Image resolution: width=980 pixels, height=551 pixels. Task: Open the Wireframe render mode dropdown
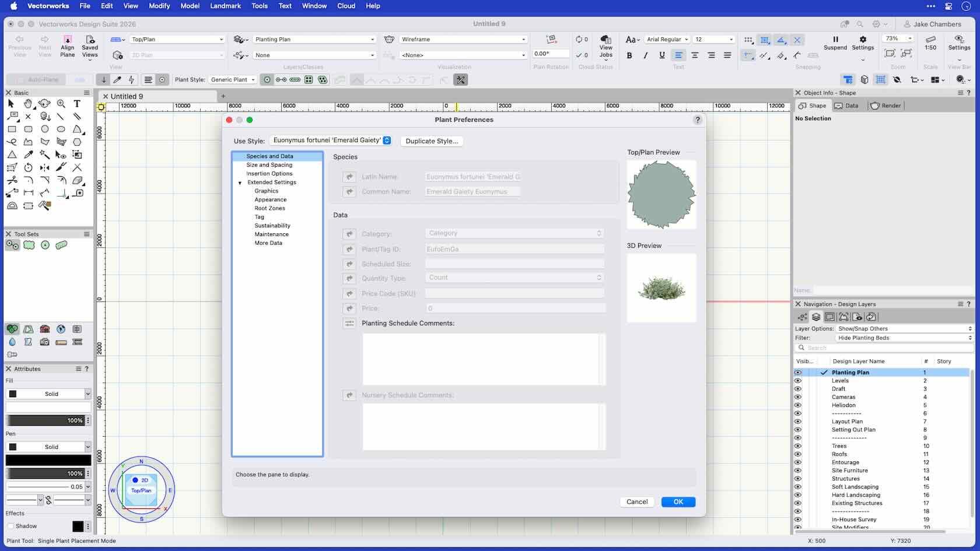point(463,40)
